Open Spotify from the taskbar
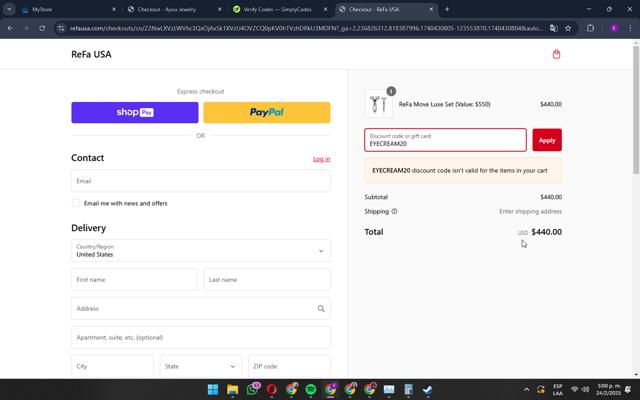The height and width of the screenshot is (400, 640). 311,390
